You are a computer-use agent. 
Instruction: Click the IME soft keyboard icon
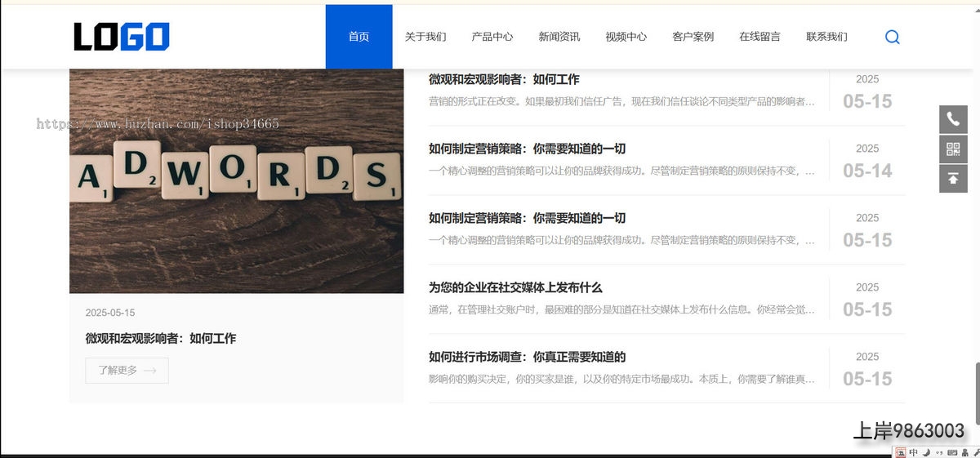[x=951, y=452]
